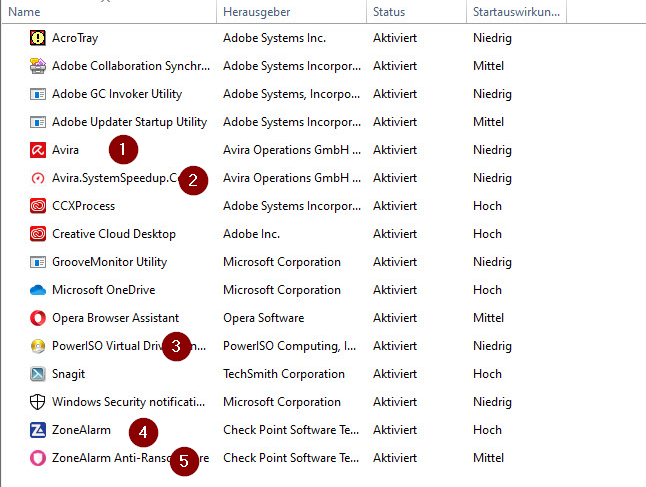Click the Creative Cloud Desktop icon

click(x=38, y=234)
